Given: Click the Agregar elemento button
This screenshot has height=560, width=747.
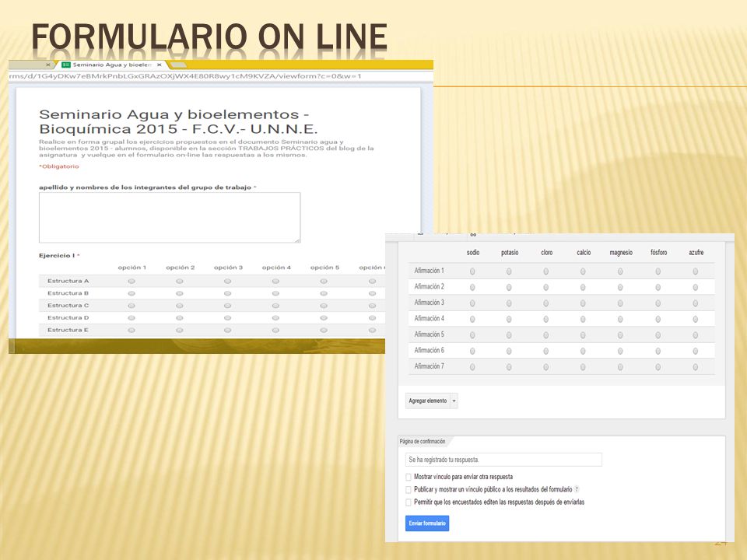Looking at the screenshot, I should click(428, 401).
